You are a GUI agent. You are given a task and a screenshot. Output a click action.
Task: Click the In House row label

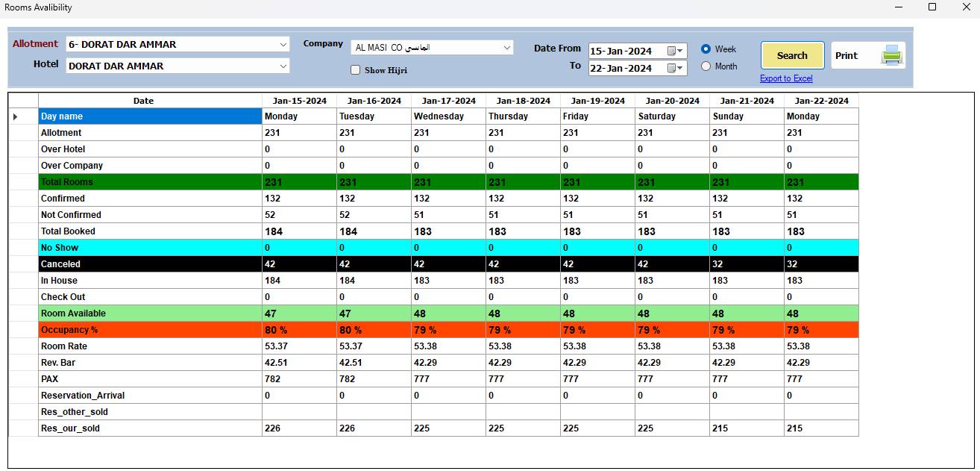150,281
